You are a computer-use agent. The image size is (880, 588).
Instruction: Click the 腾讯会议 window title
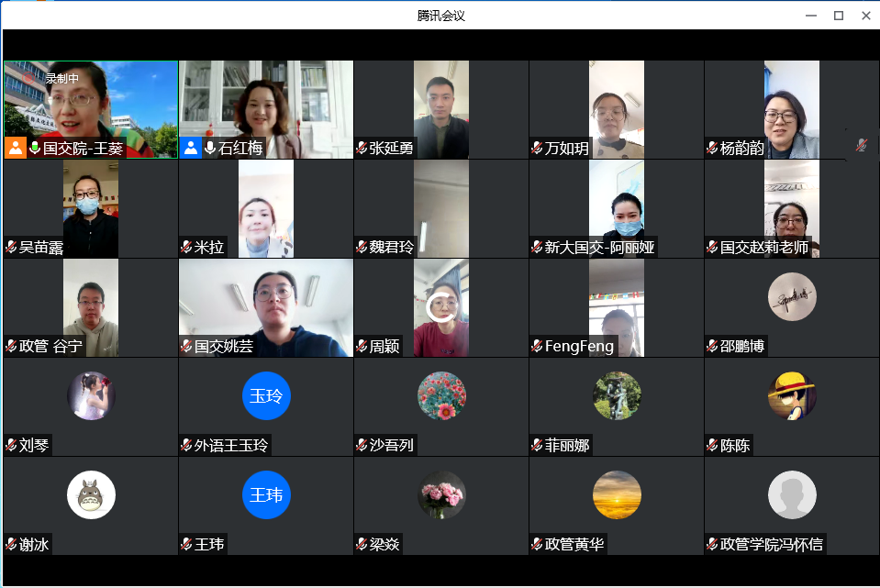(441, 16)
